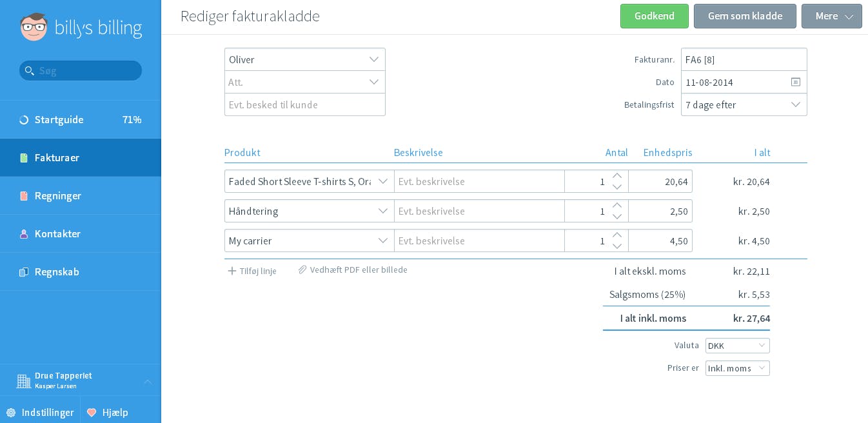Go to Regnskab in the sidebar

pyautogui.click(x=81, y=272)
